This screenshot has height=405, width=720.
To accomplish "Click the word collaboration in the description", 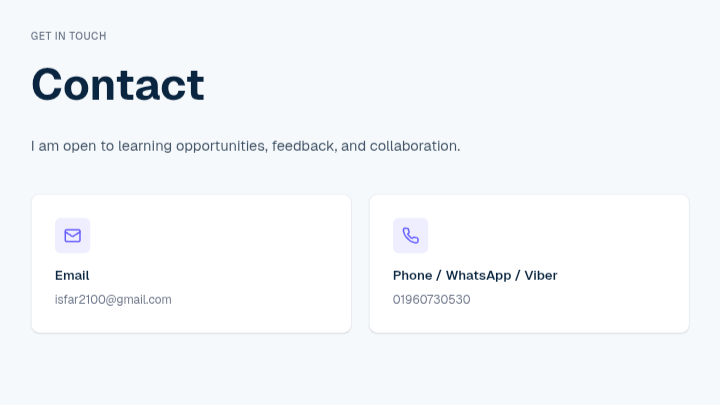I will (415, 146).
